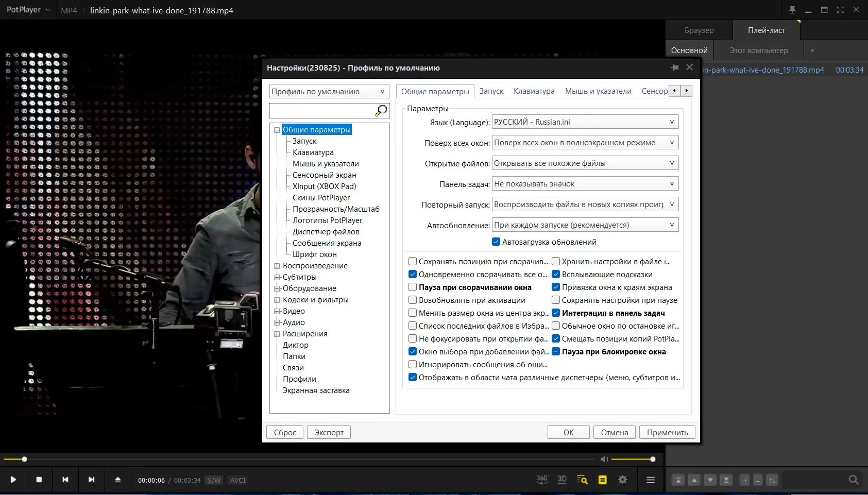Mute audio with the speaker icon
Screen dimensions: 868x495
604,459
